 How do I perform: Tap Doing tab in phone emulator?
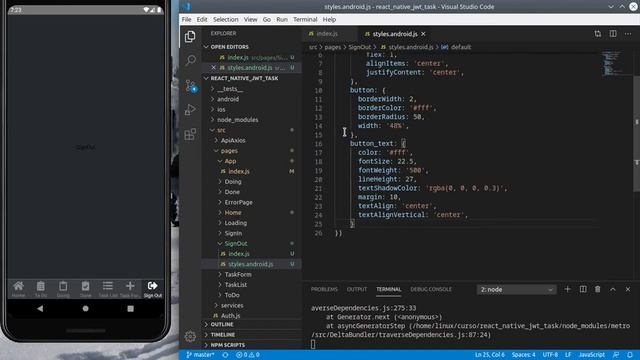click(x=63, y=289)
